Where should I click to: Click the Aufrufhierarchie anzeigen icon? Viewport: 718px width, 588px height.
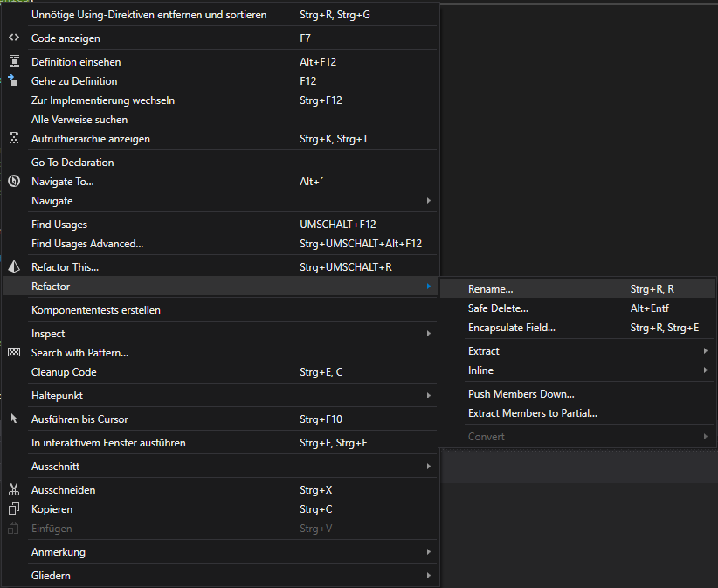pyautogui.click(x=13, y=139)
